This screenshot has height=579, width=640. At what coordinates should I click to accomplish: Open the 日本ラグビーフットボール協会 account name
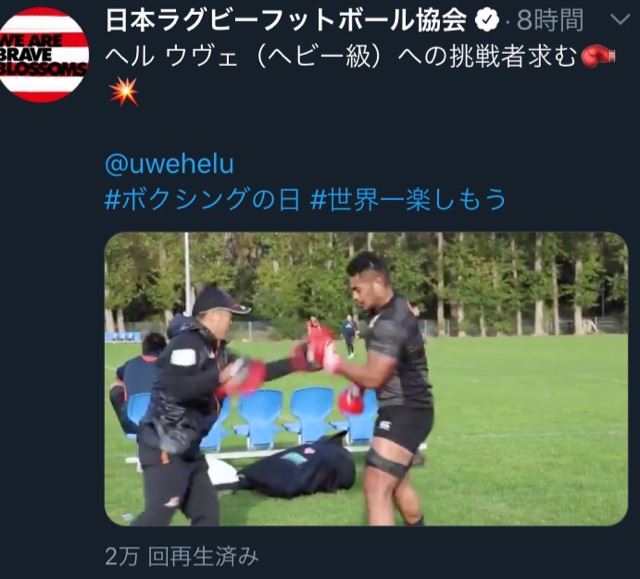(x=286, y=20)
